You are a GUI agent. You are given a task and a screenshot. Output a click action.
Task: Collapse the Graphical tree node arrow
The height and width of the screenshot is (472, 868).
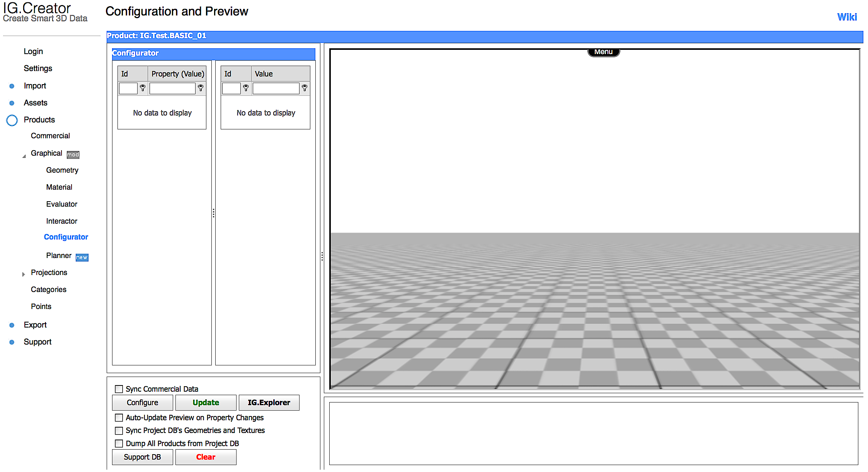24,156
